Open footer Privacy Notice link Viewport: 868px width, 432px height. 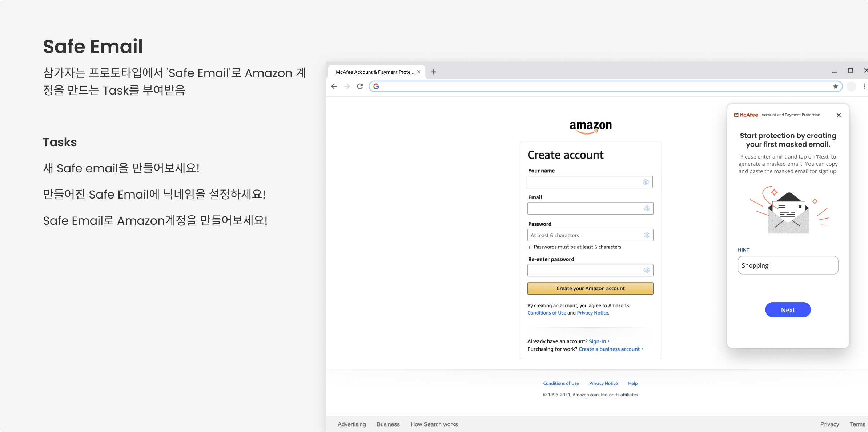point(603,383)
